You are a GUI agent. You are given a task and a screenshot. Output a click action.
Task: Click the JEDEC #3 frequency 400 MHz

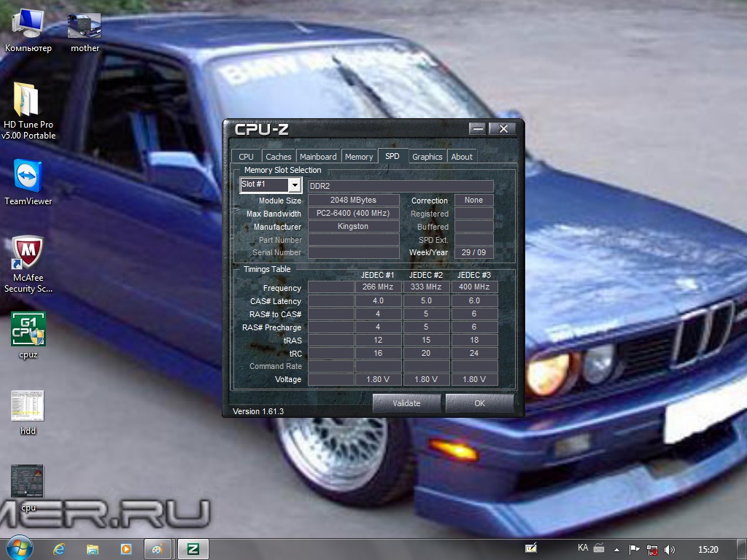(x=474, y=287)
